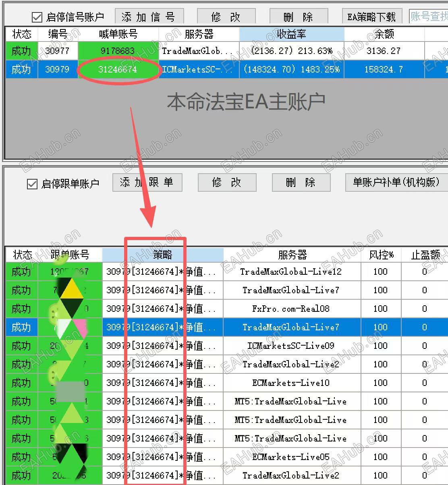Viewport: 448px width, 485px height.
Task: Select the ECMarkets-Live10 follower row
Action: pyautogui.click(x=291, y=383)
